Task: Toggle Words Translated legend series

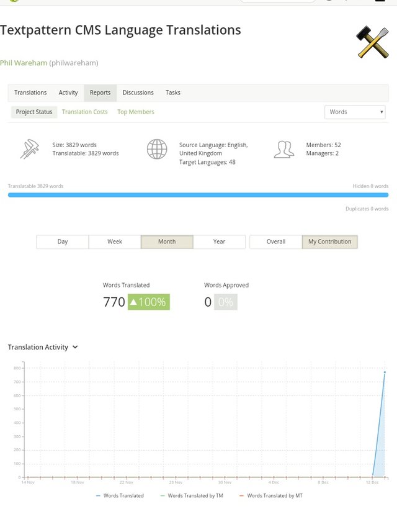Action: click(120, 496)
